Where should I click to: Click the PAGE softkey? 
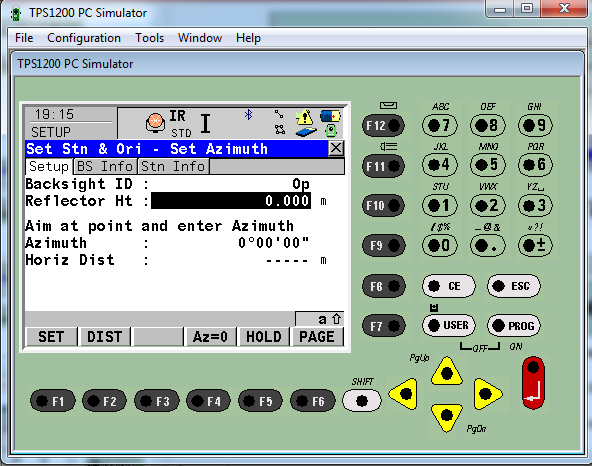(317, 336)
